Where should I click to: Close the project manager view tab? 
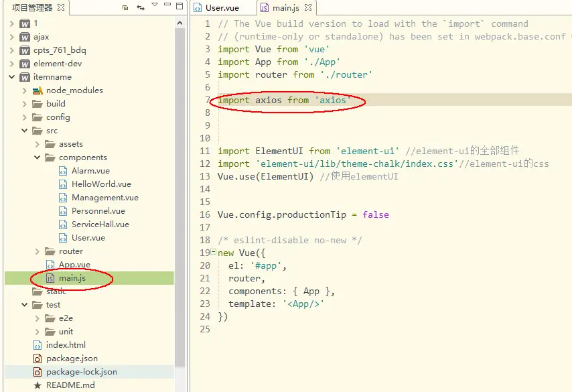61,7
